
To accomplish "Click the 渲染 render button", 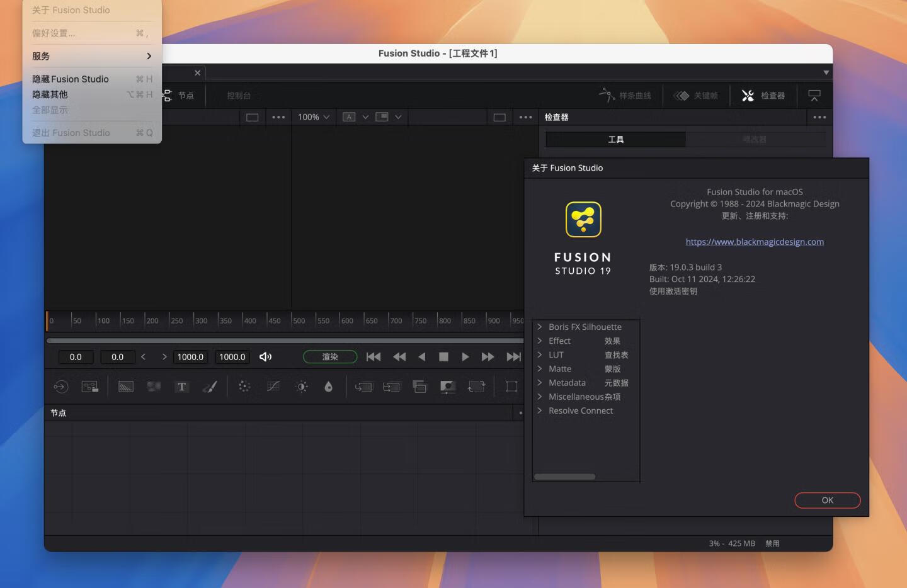I will click(x=330, y=357).
